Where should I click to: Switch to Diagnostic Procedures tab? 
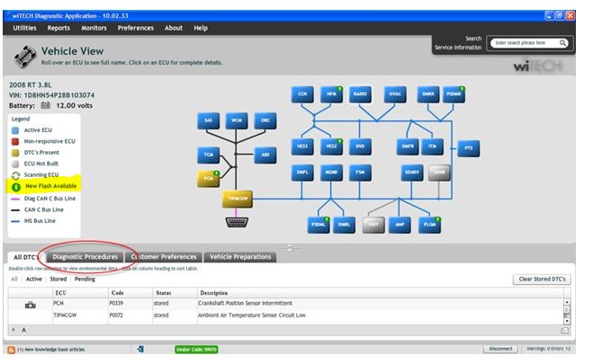[85, 257]
